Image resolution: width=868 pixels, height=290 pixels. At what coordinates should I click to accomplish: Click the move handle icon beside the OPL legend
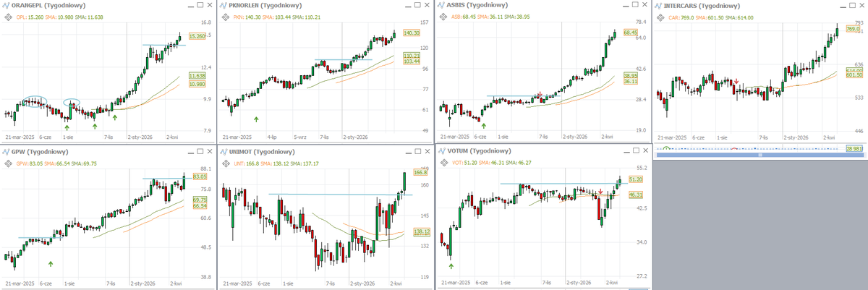(x=7, y=17)
